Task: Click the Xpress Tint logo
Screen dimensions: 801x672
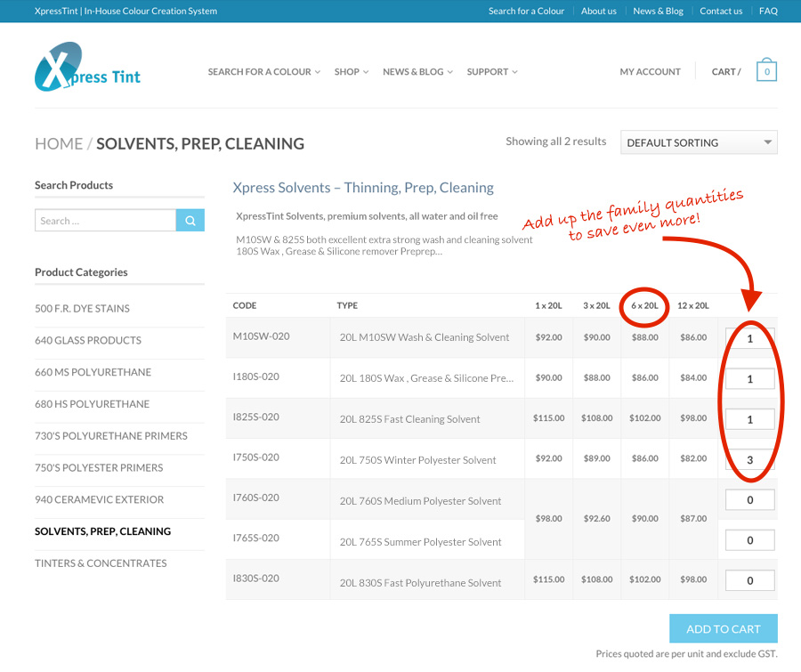Action: point(87,67)
